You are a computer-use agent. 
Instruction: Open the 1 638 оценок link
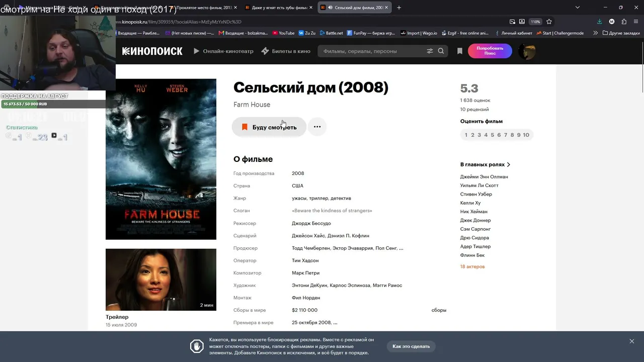[x=475, y=101]
